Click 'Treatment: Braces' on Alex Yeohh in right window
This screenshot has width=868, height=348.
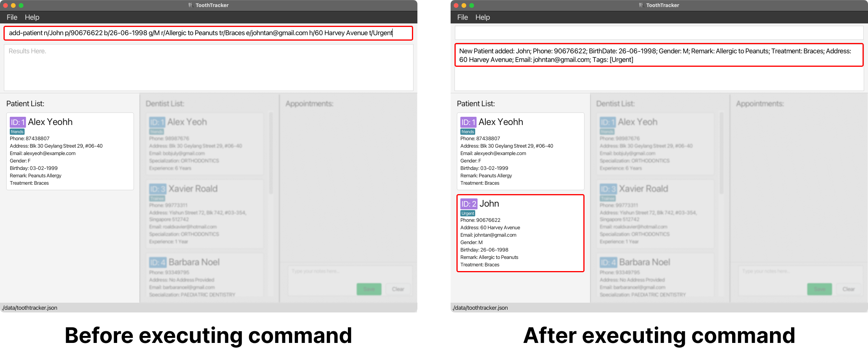pyautogui.click(x=480, y=183)
